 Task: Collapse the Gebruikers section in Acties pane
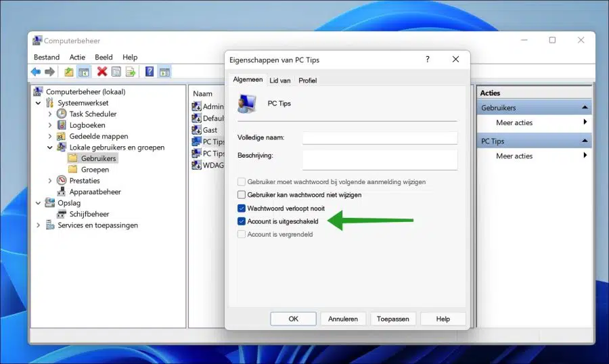[585, 107]
